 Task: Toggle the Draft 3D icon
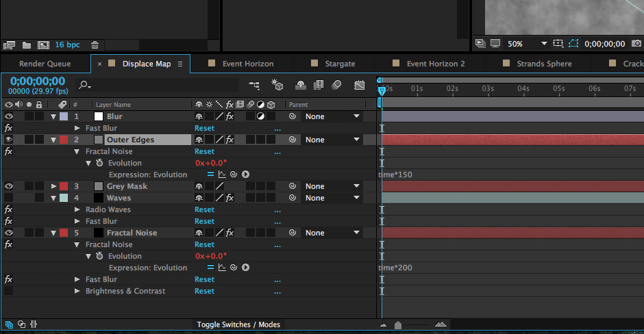277,85
